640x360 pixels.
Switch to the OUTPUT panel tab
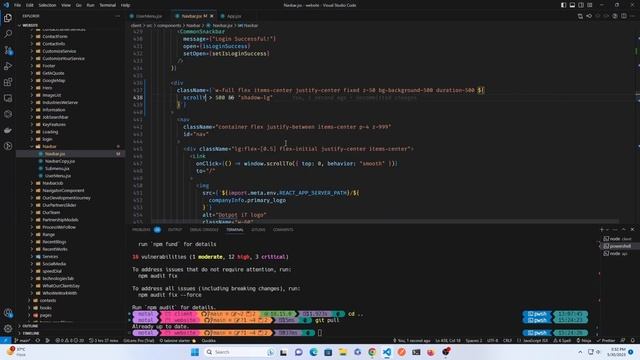pyautogui.click(x=175, y=230)
